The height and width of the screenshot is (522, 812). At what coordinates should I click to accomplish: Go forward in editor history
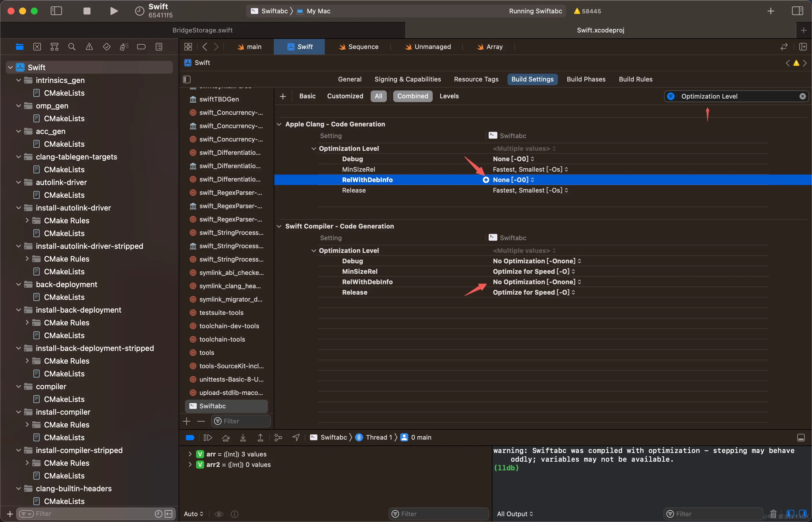coord(216,47)
